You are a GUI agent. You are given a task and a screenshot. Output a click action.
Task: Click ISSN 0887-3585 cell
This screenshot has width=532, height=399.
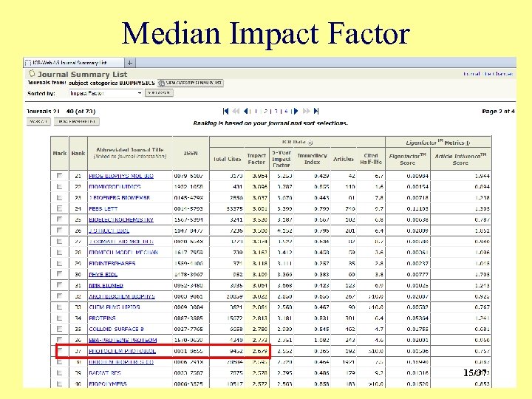click(188, 318)
